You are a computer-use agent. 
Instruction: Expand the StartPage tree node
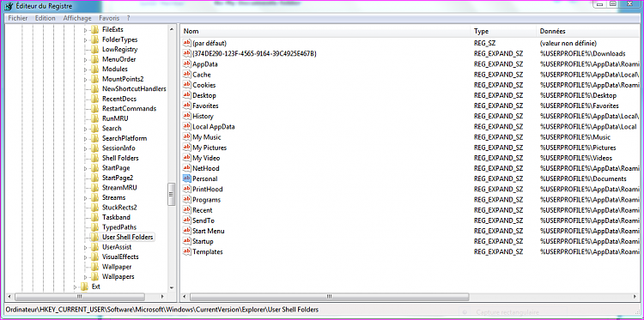pyautogui.click(x=85, y=168)
